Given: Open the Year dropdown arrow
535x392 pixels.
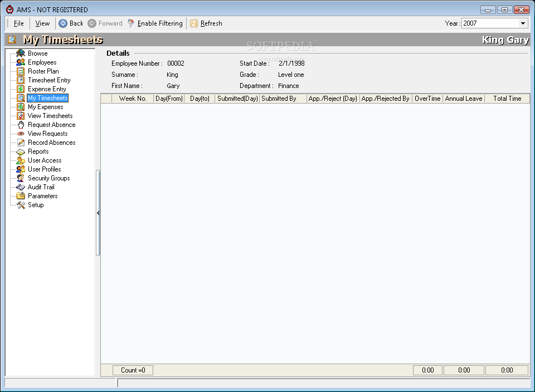Looking at the screenshot, I should pyautogui.click(x=523, y=23).
